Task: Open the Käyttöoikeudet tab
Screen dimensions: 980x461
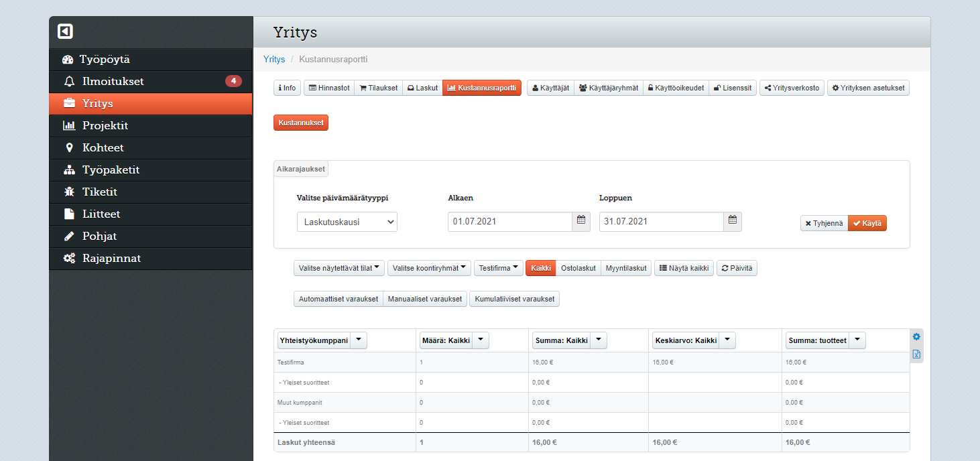Action: tap(676, 88)
